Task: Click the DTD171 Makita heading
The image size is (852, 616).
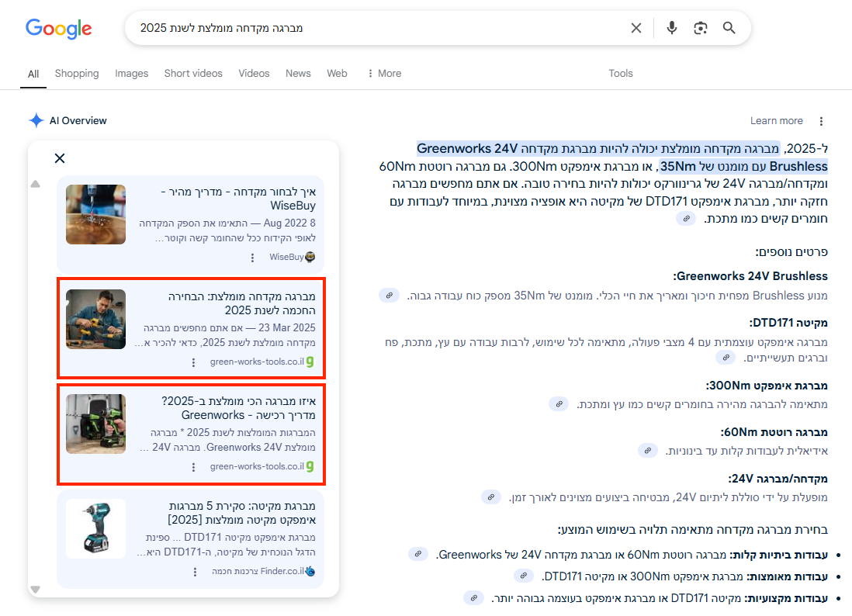Action: pos(788,323)
